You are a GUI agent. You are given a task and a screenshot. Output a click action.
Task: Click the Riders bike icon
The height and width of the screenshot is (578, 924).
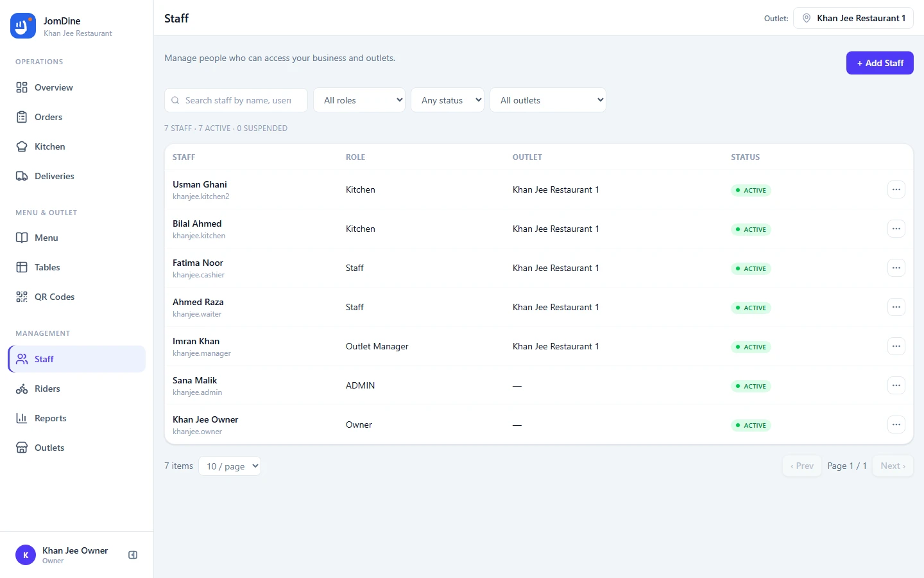click(22, 389)
